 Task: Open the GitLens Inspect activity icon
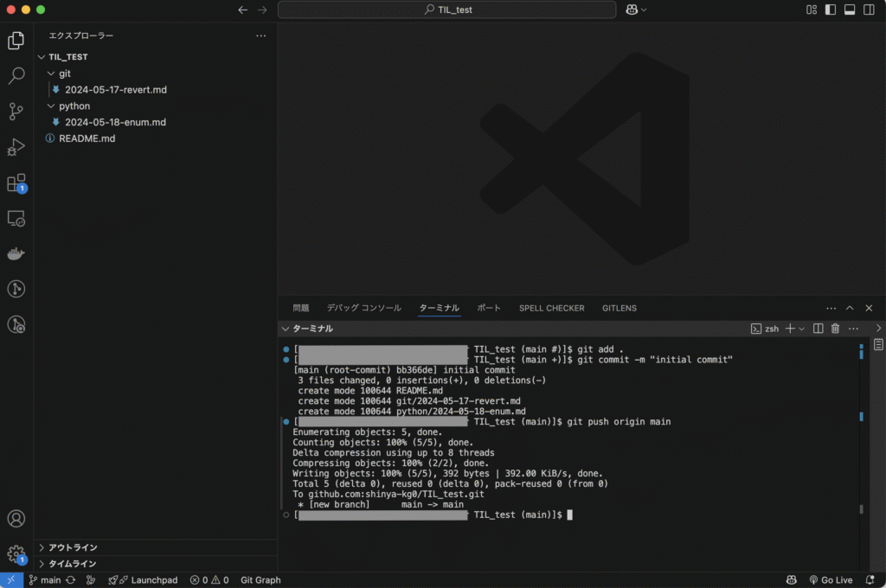click(x=16, y=325)
